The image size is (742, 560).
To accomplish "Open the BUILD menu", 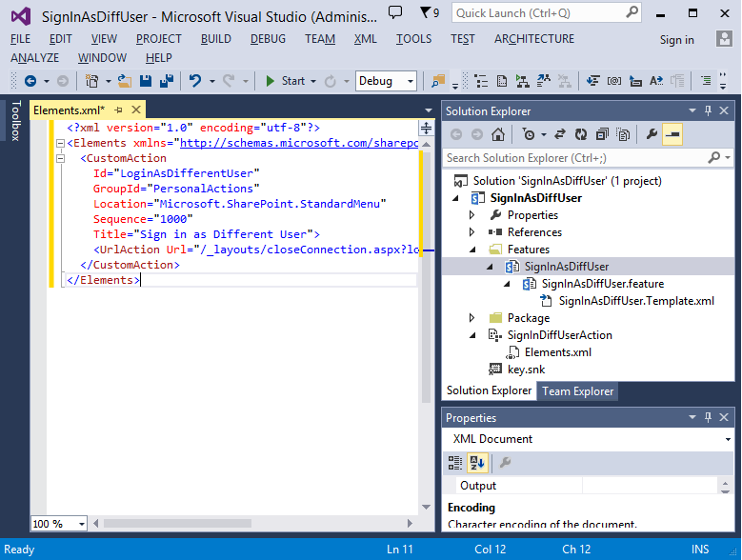I will (x=216, y=39).
